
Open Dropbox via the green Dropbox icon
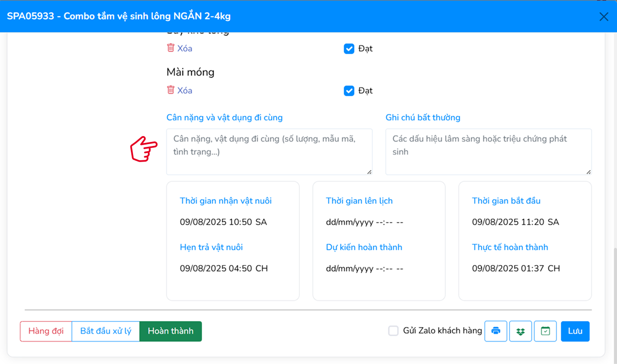coord(521,331)
